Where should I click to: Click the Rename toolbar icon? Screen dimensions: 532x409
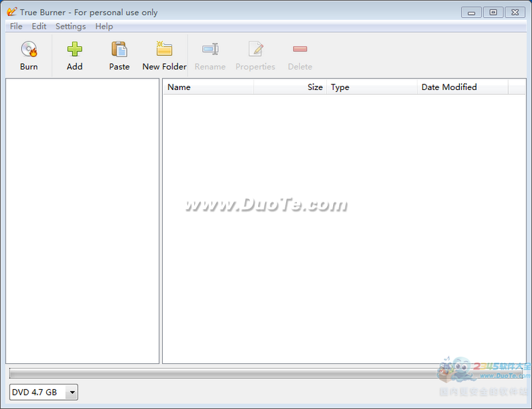coord(210,49)
